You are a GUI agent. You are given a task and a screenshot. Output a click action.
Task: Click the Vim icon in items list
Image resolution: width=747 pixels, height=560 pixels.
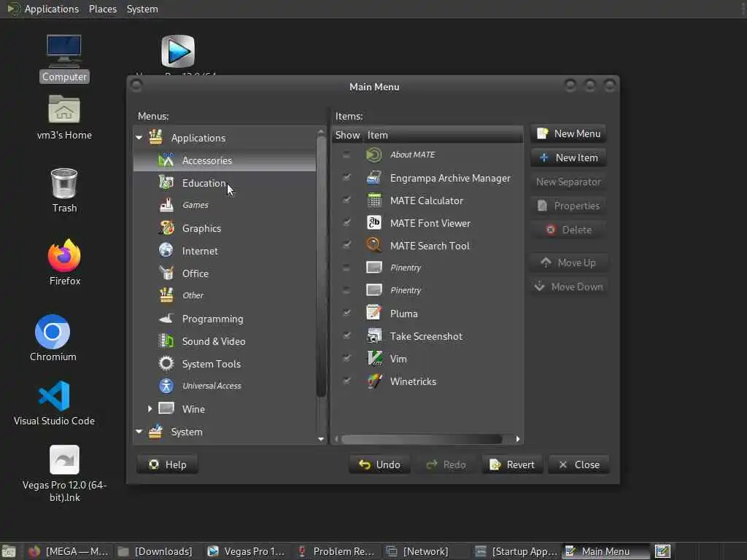[374, 359]
